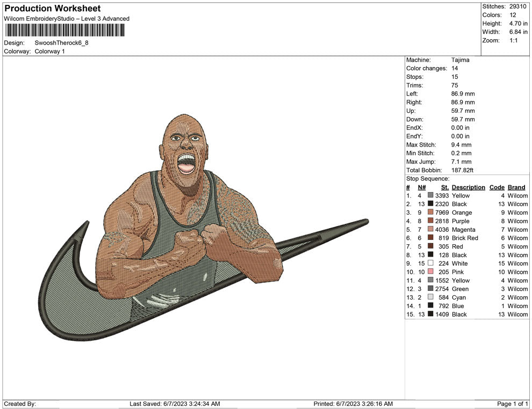This screenshot has width=532, height=409.
Task: Click the Created By label
Action: (x=20, y=404)
